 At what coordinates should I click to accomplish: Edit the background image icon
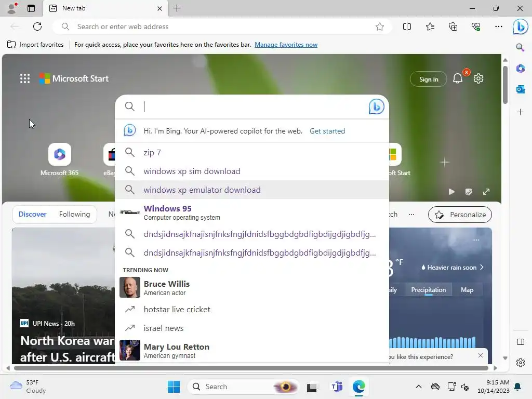click(469, 192)
